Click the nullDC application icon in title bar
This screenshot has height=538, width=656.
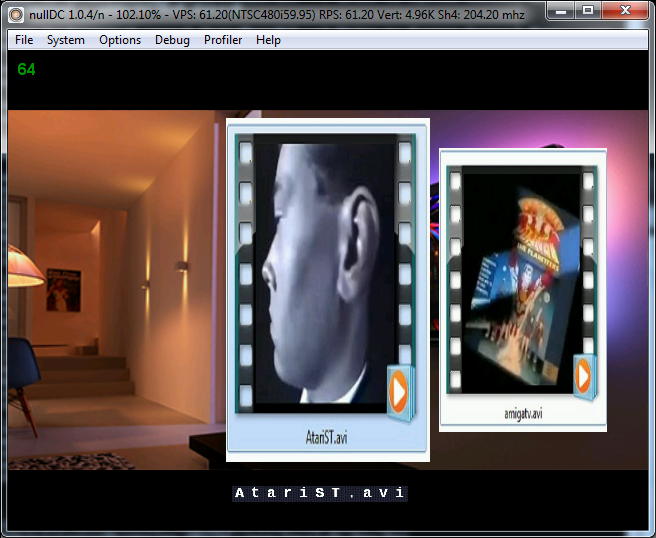pyautogui.click(x=16, y=15)
